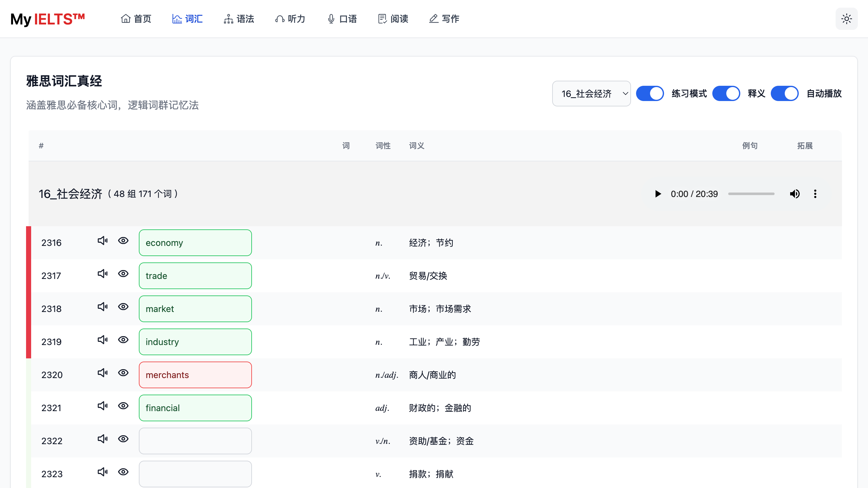Play audio for word 2322
Screen dimensions: 868x488
click(102, 439)
